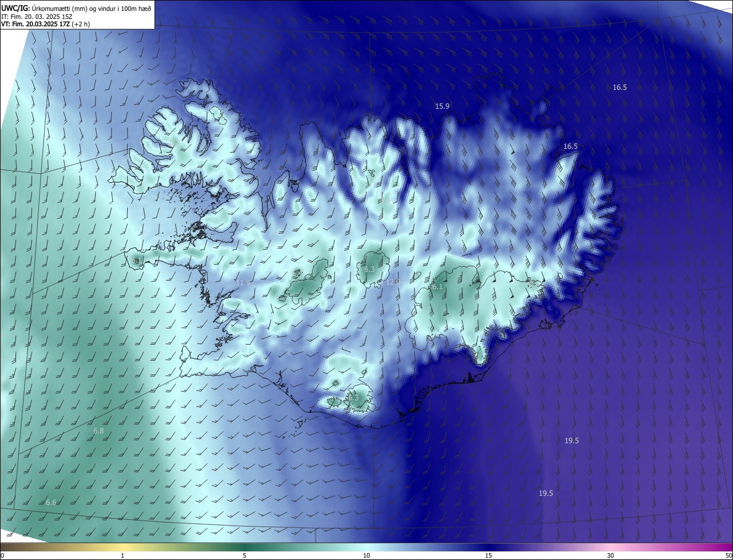This screenshot has height=560, width=733.
Task: Click the color scale label 50
Action: point(728,556)
